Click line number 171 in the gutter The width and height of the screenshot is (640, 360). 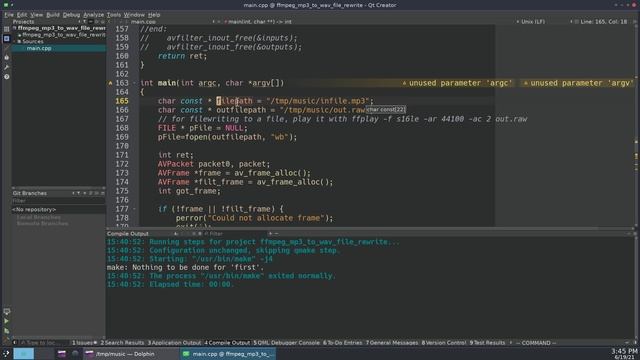(122, 155)
